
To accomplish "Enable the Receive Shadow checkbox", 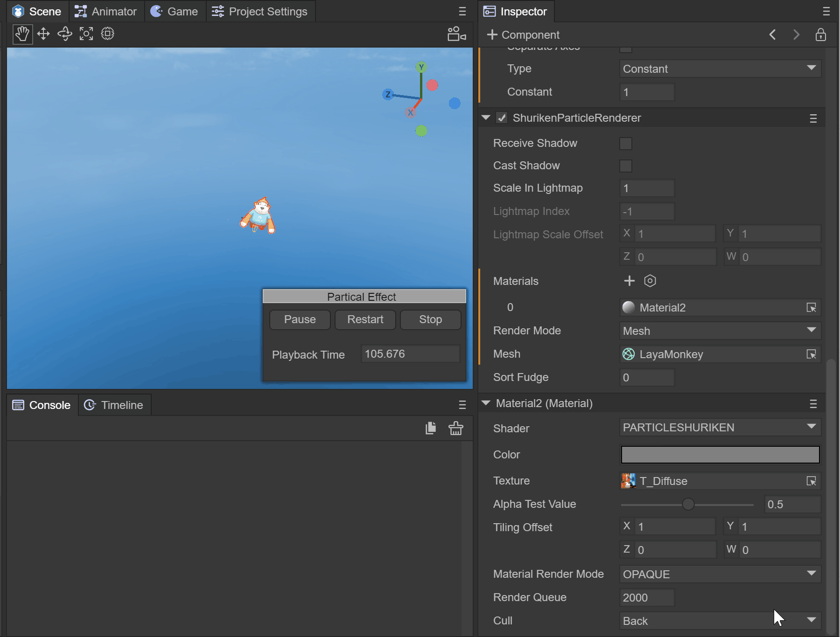I will 625,144.
